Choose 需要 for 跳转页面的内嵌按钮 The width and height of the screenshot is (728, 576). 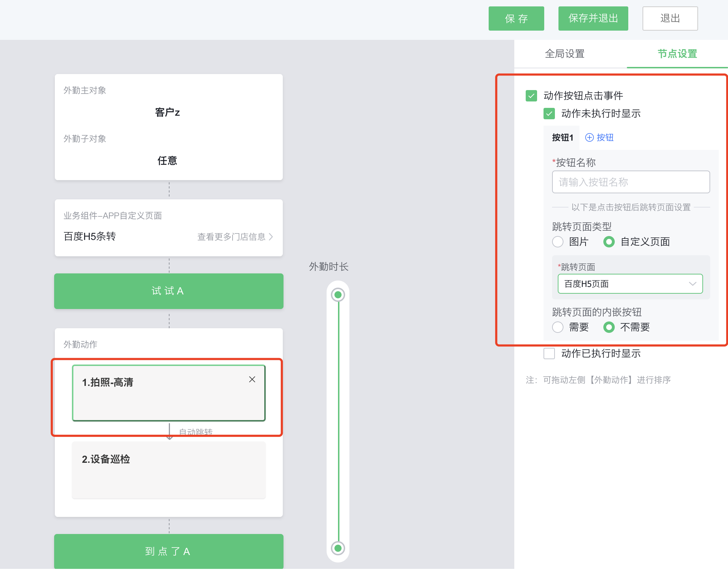coord(558,327)
